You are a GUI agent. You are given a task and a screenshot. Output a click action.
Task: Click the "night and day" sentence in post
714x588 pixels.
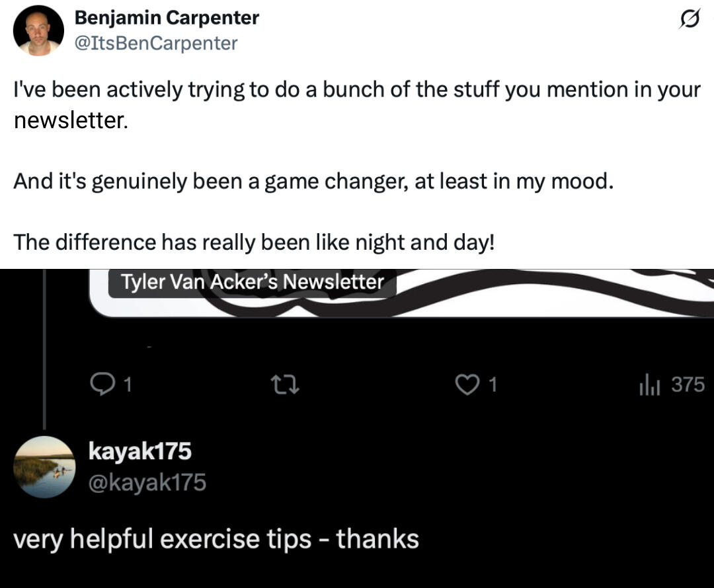[x=254, y=242]
